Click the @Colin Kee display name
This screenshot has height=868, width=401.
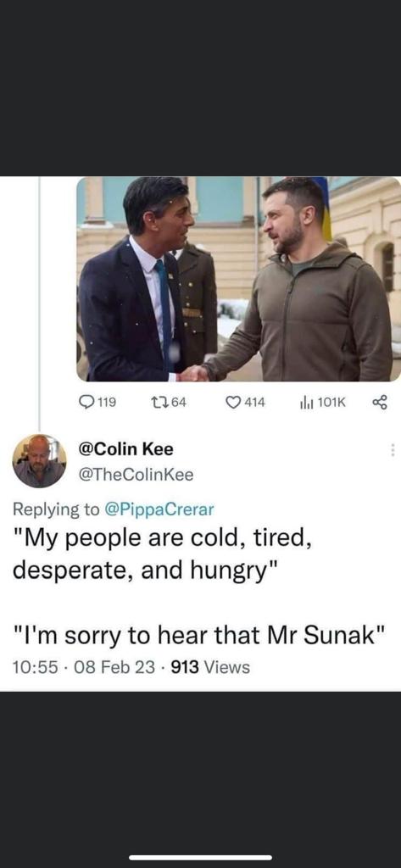coord(127,449)
